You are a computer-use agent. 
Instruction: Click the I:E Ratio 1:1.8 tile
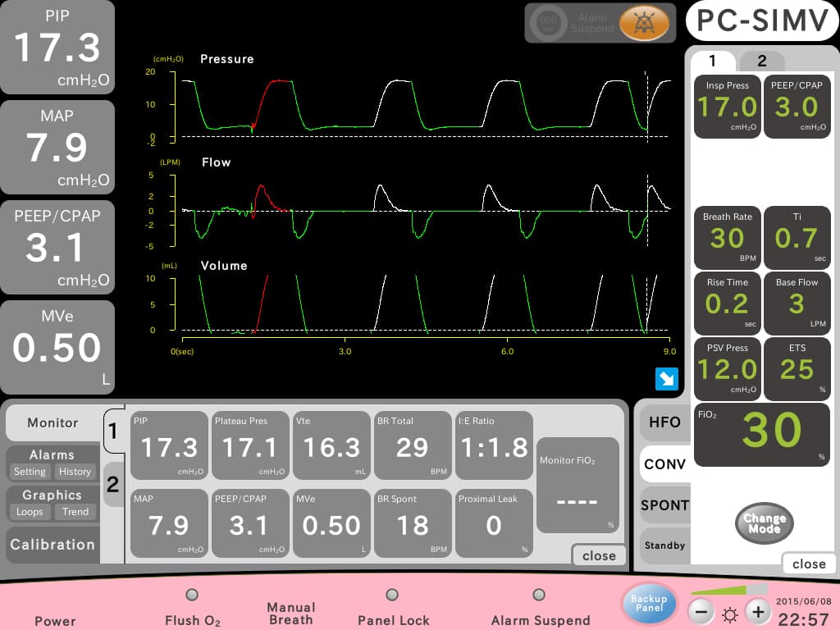coord(494,445)
